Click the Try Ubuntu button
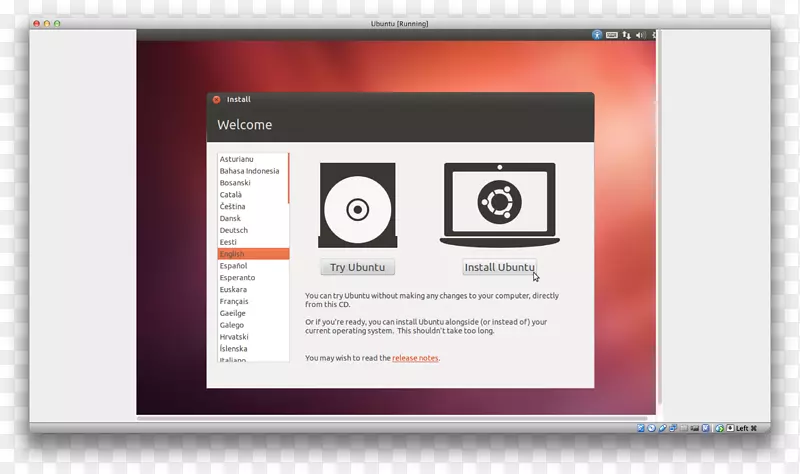The height and width of the screenshot is (474, 800). point(358,267)
